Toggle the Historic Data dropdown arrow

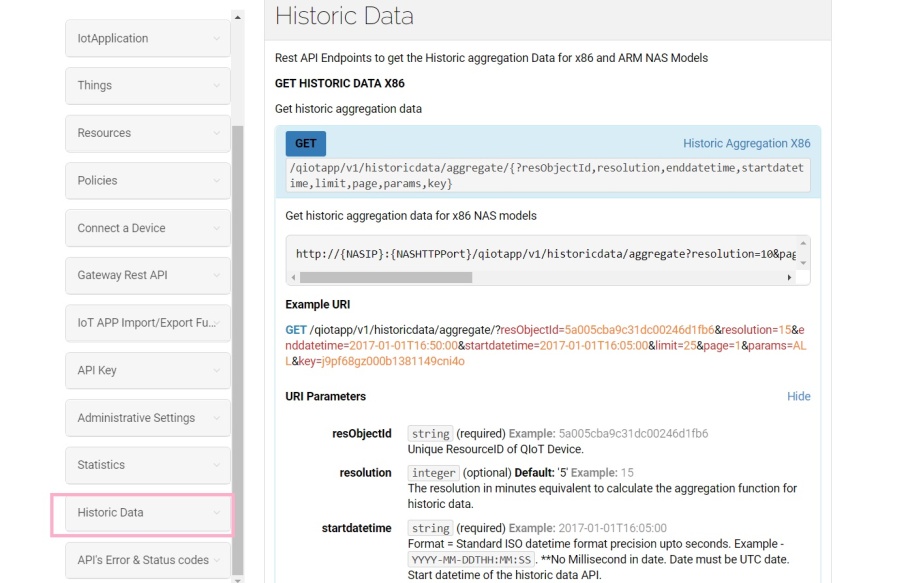coord(216,513)
